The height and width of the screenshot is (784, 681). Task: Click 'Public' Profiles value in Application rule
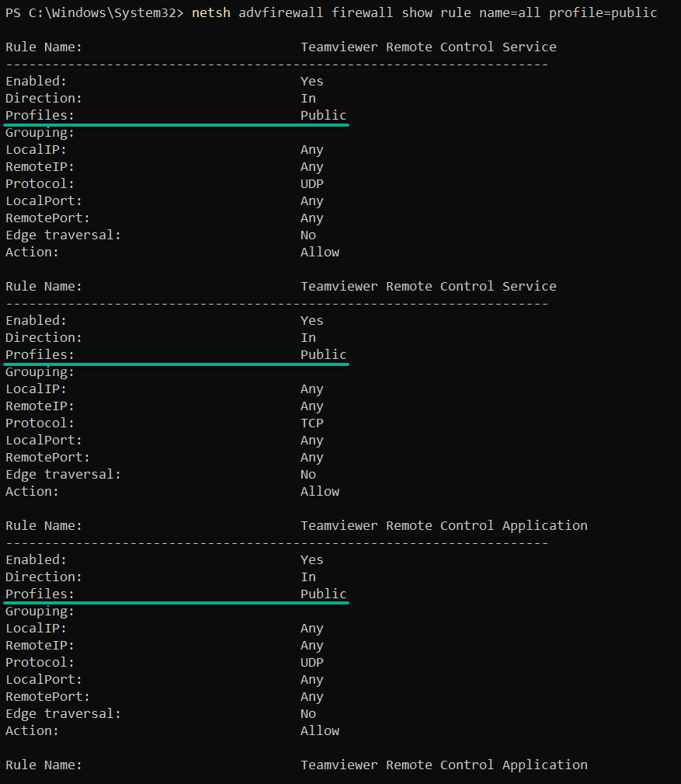323,594
